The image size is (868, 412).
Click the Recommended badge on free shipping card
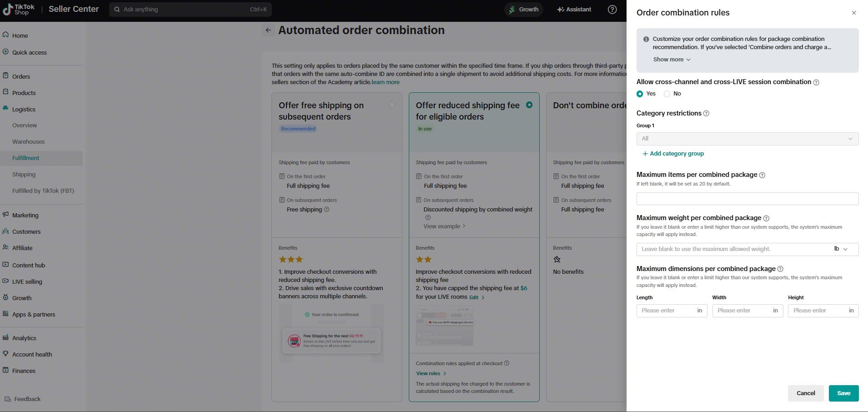(298, 129)
